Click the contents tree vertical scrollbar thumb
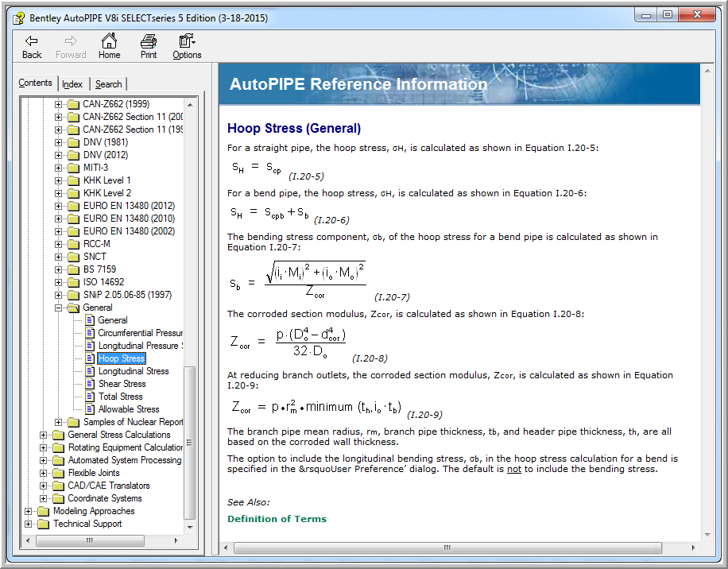This screenshot has width=728, height=569. pos(189,443)
